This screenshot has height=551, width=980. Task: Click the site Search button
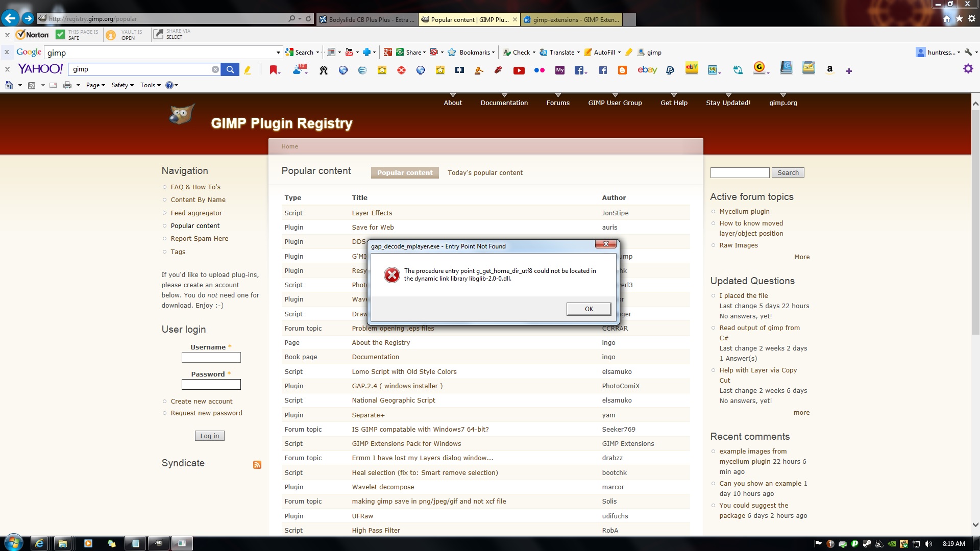(x=788, y=173)
